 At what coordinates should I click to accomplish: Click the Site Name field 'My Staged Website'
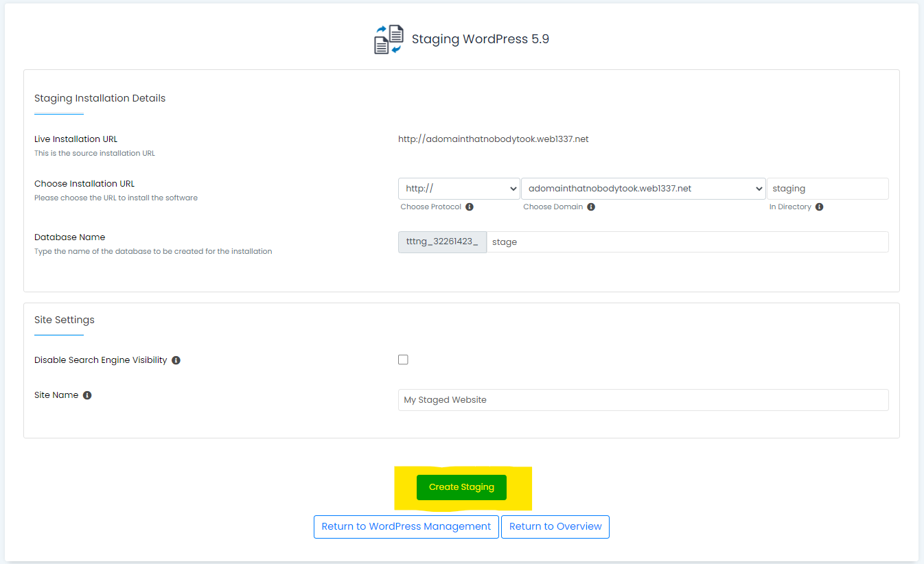tap(643, 400)
